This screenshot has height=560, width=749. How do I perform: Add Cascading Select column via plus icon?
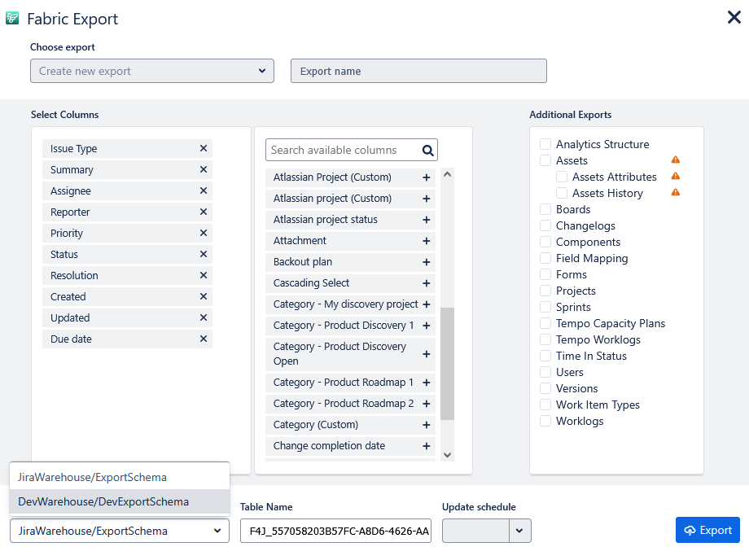(426, 283)
